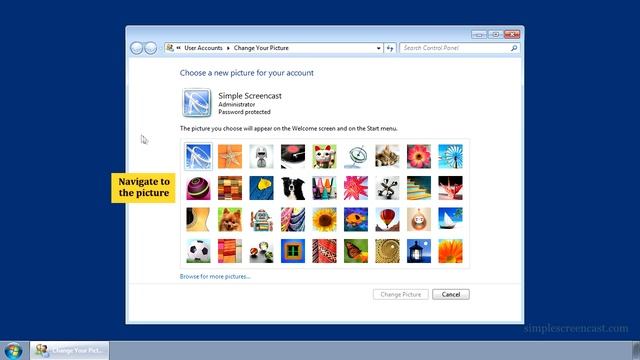Choose the sunflower picture
The image size is (640, 360).
pyautogui.click(x=324, y=220)
